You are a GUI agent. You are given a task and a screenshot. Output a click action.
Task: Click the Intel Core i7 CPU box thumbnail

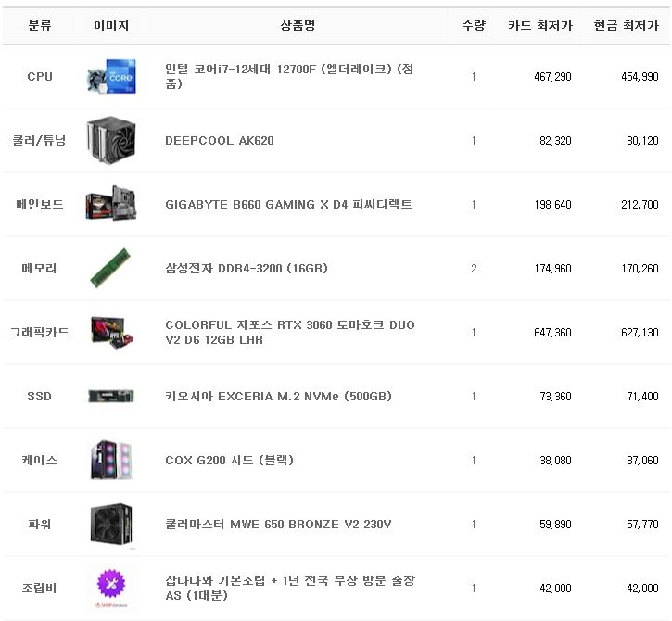[111, 77]
